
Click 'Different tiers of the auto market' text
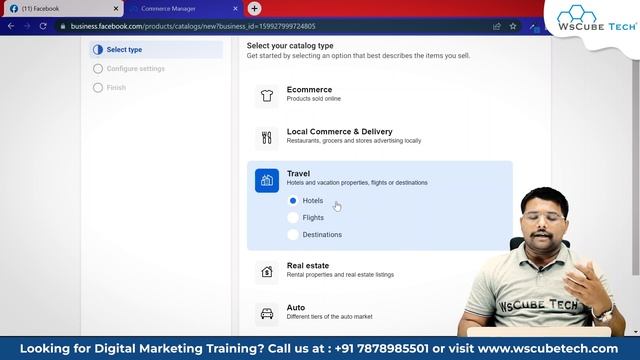tap(329, 317)
